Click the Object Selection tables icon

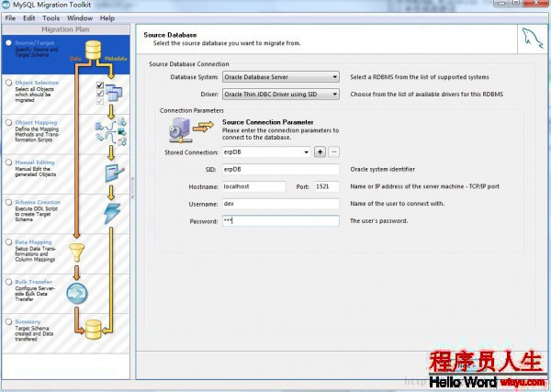click(114, 93)
